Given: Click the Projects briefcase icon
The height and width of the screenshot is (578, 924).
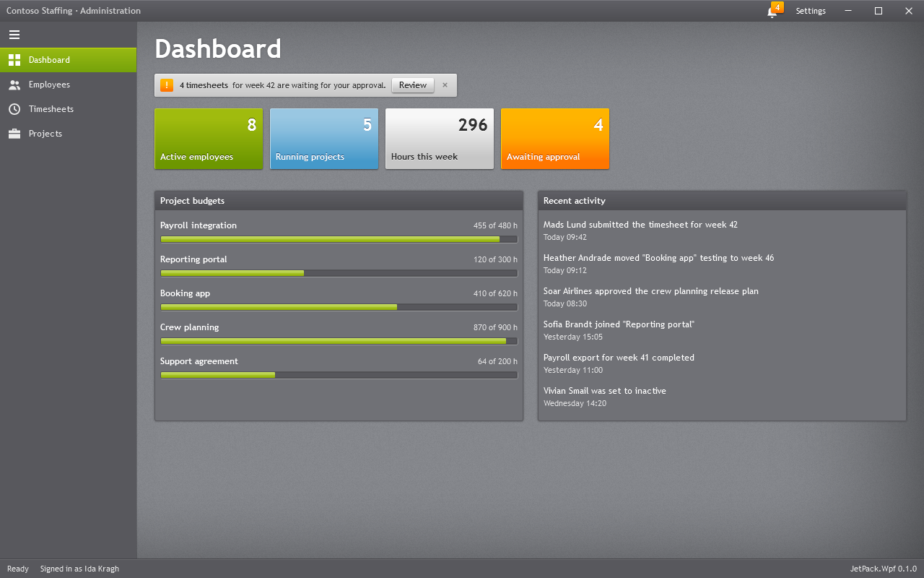Looking at the screenshot, I should (14, 134).
